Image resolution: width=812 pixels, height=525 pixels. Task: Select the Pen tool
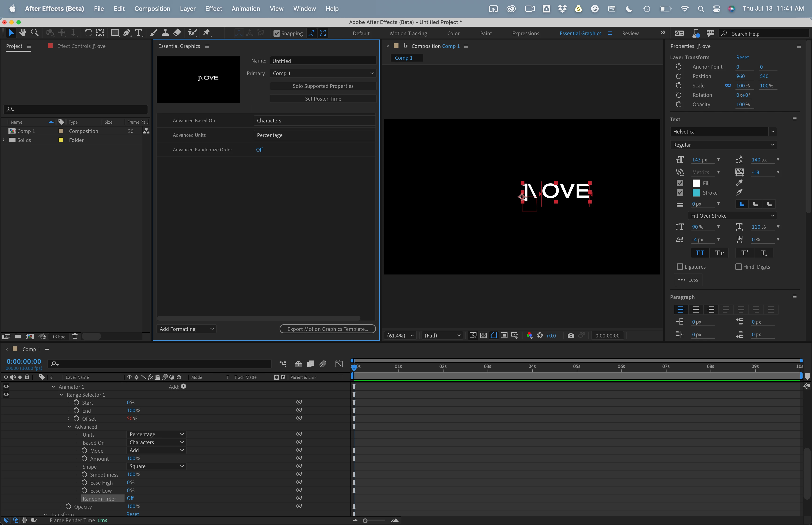coord(126,33)
